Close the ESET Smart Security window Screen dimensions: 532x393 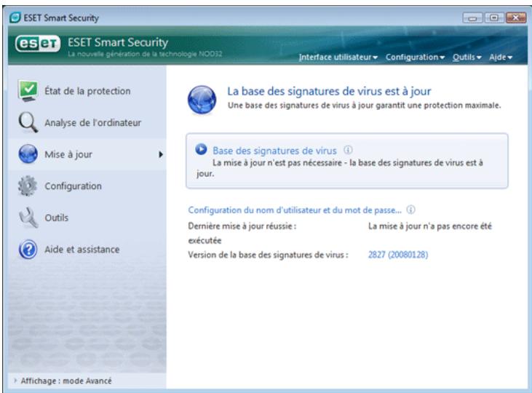[516, 17]
